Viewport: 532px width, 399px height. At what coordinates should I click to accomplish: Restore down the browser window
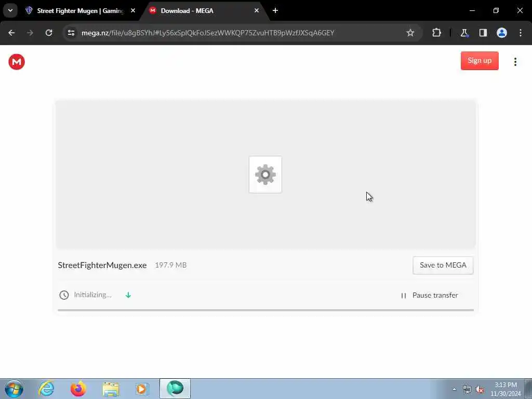click(496, 10)
